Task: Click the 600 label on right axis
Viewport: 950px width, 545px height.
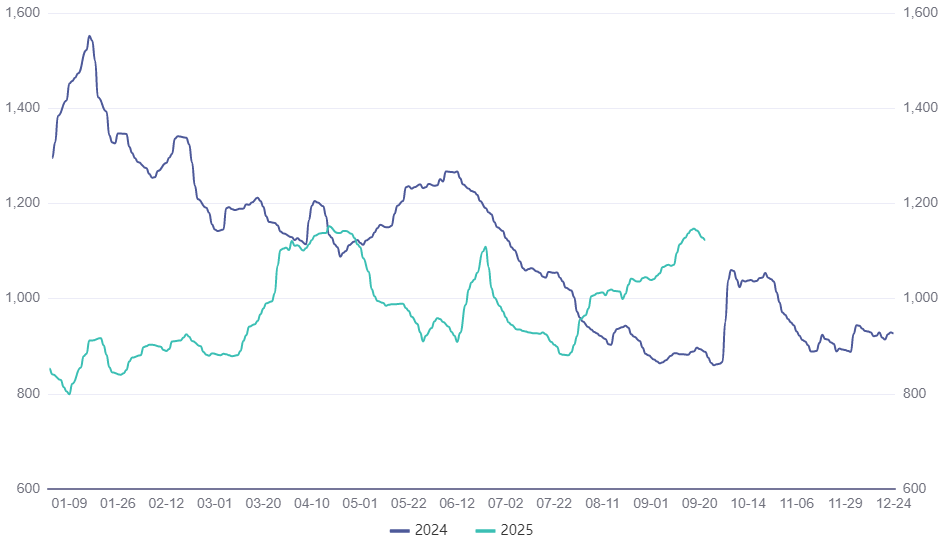Action: pos(914,489)
